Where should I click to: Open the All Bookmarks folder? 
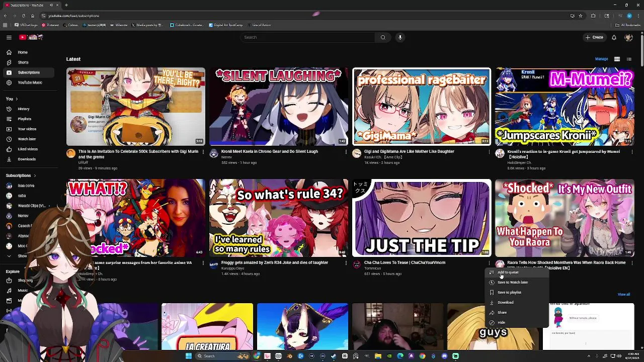(628, 25)
